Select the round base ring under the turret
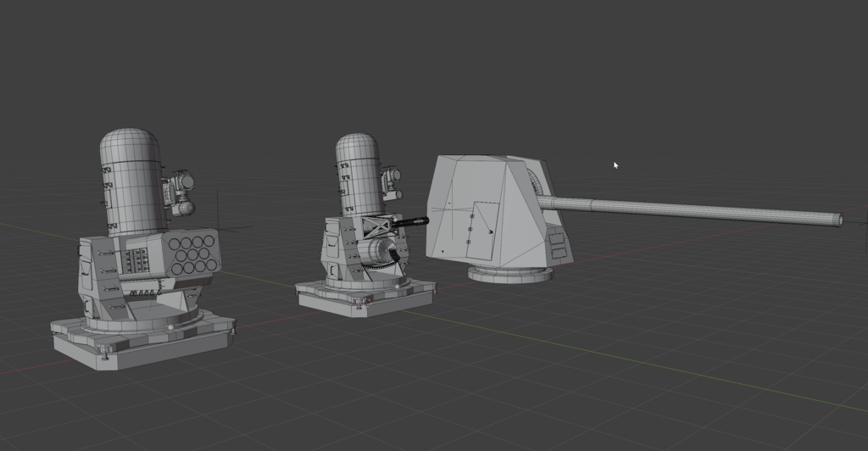868x451 pixels. 510,275
